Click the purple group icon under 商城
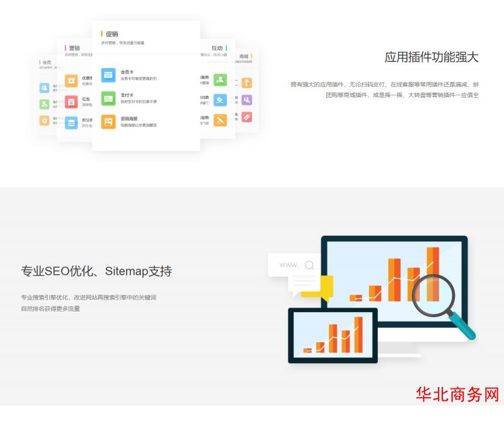The height and width of the screenshot is (423, 504). [x=246, y=100]
